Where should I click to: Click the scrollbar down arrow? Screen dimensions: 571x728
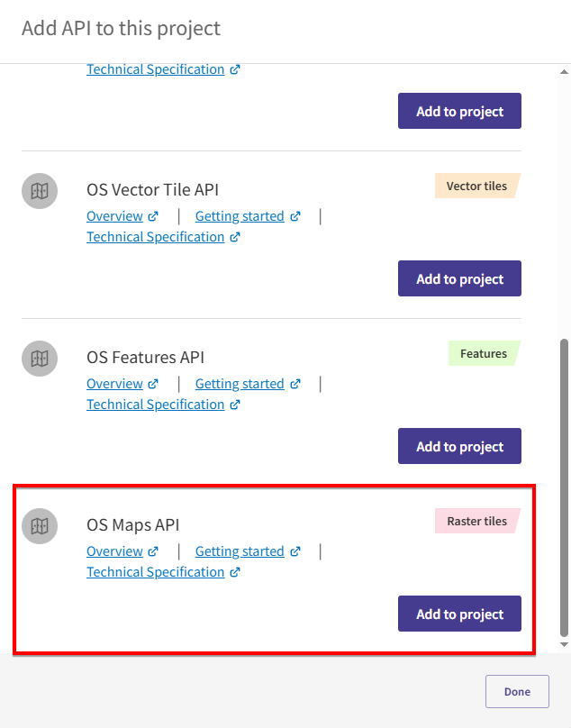(x=564, y=644)
